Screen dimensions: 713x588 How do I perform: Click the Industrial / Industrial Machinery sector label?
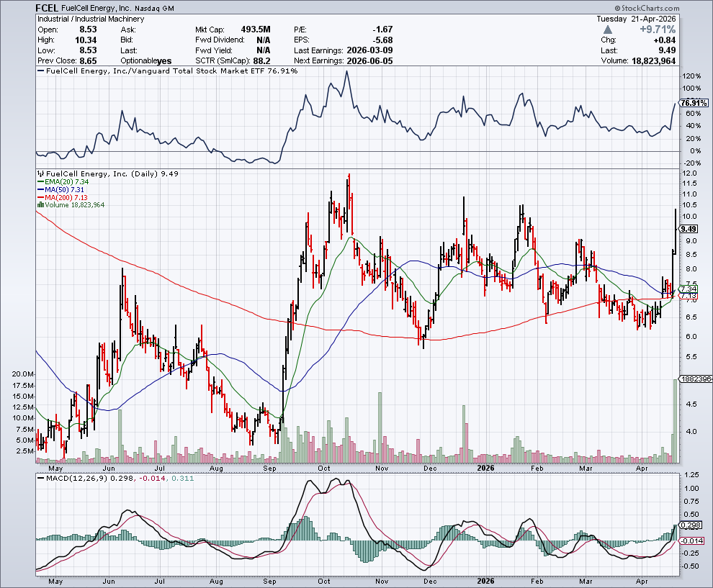[90, 19]
